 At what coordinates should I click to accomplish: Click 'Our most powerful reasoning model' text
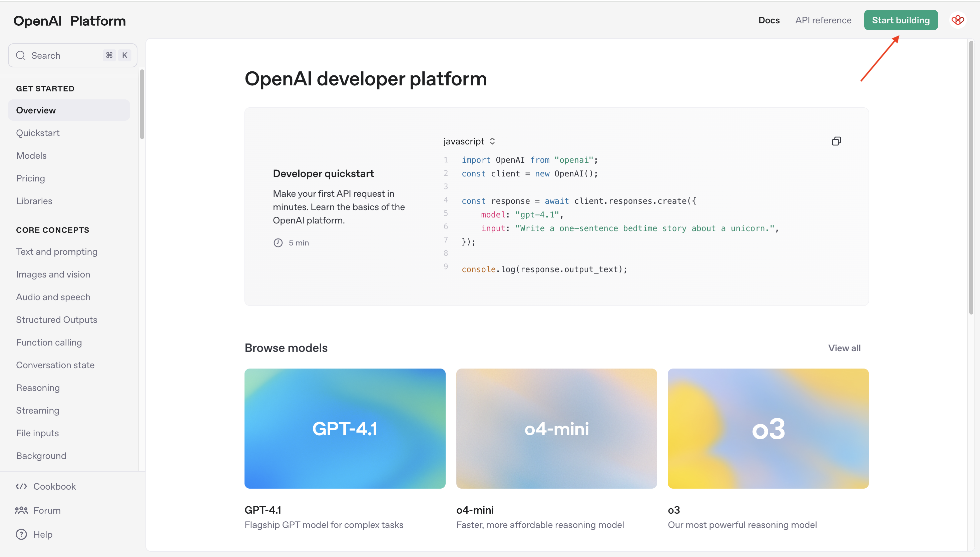click(742, 525)
